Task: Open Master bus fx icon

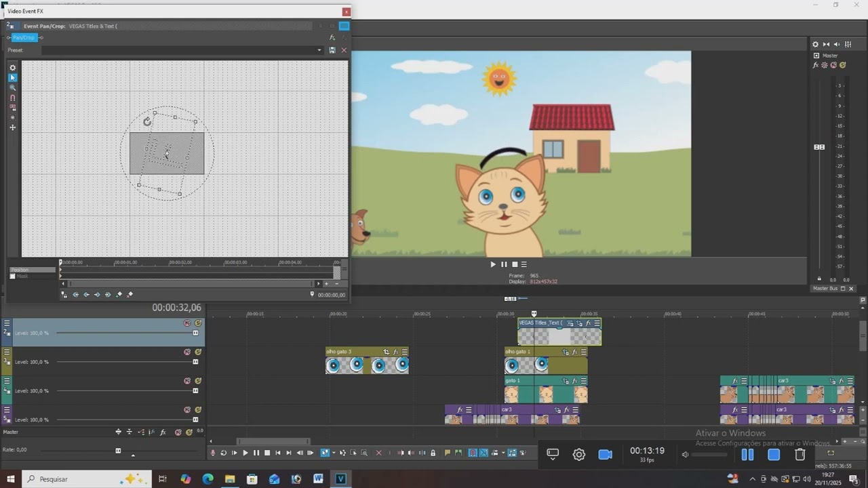Action: [816, 65]
